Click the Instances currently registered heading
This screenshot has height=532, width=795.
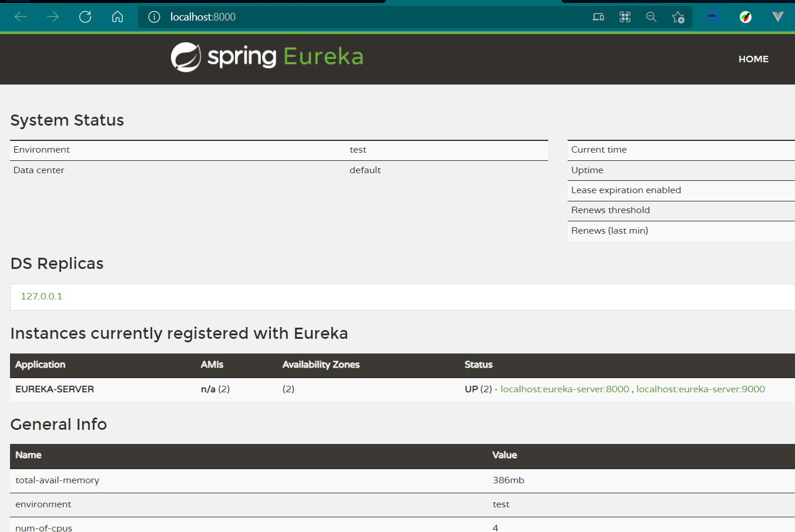(x=179, y=334)
